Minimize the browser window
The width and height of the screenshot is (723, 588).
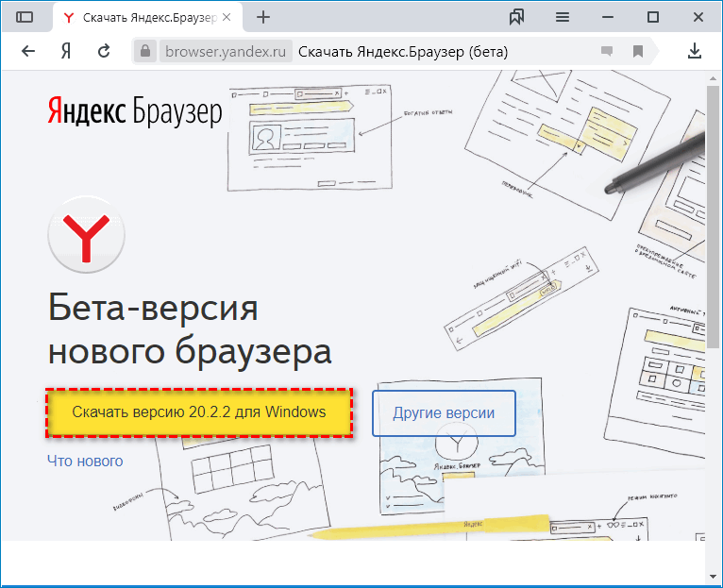[608, 18]
